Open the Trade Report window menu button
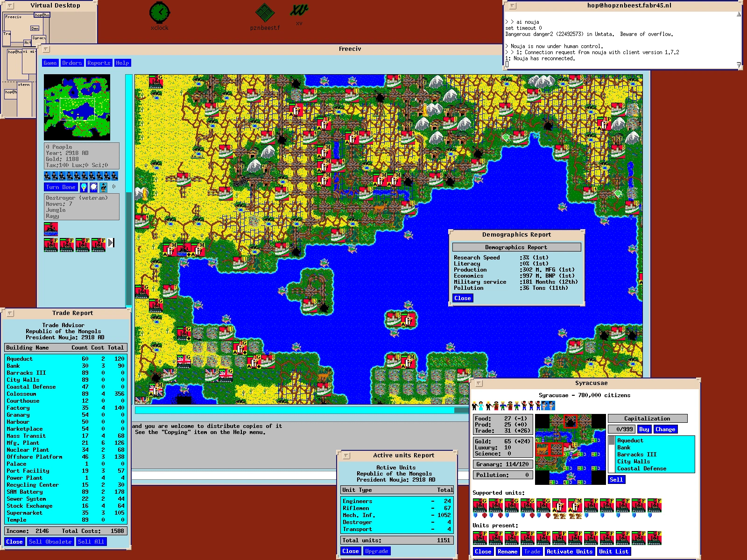The width and height of the screenshot is (747, 560). [x=10, y=313]
